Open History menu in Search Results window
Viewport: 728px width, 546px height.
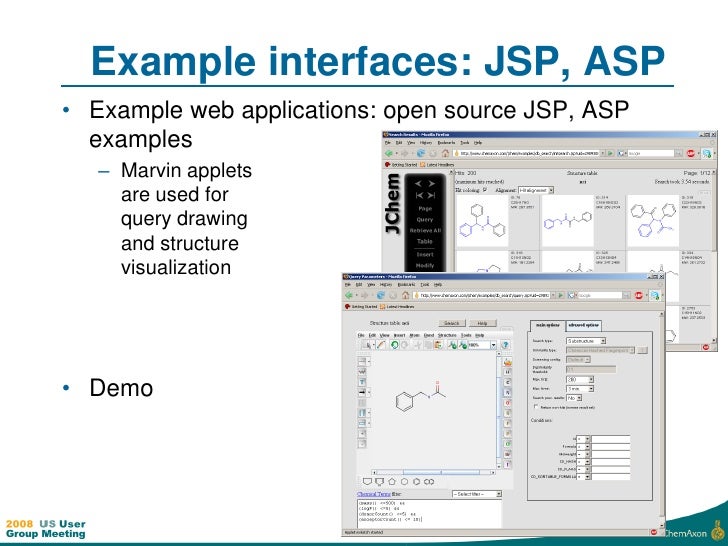tap(426, 143)
